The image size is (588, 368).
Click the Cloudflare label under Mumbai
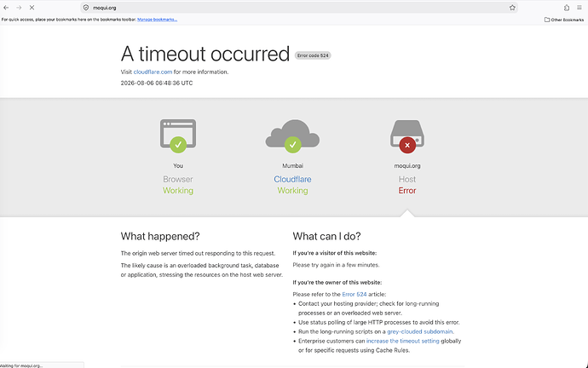click(292, 179)
